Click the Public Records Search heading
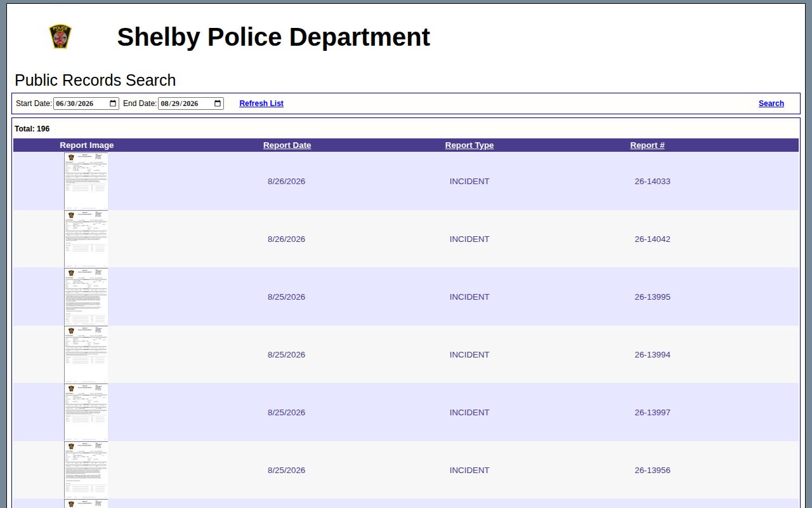The image size is (812, 508). point(95,80)
